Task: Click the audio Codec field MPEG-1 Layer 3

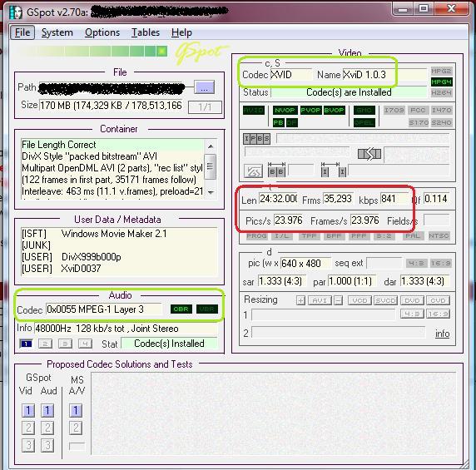Action: point(103,309)
